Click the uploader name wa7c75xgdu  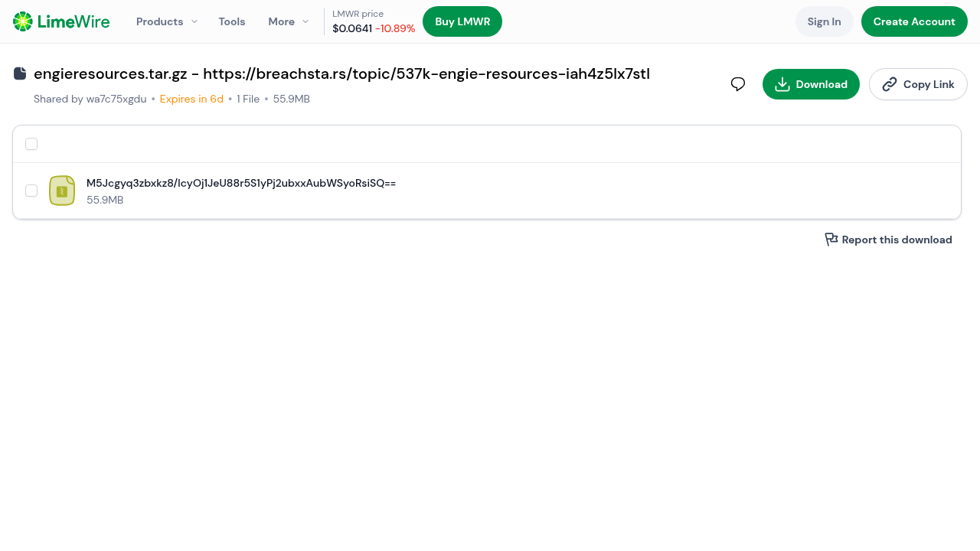click(x=116, y=99)
